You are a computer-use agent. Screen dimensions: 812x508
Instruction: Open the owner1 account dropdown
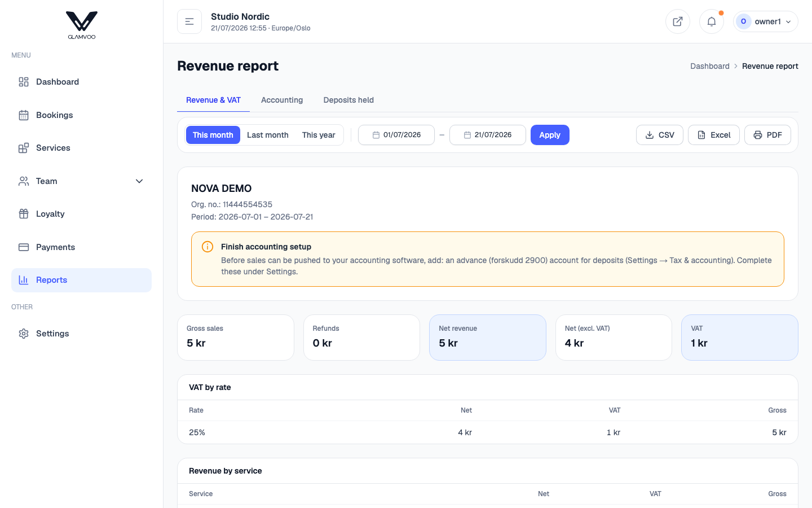click(x=766, y=21)
